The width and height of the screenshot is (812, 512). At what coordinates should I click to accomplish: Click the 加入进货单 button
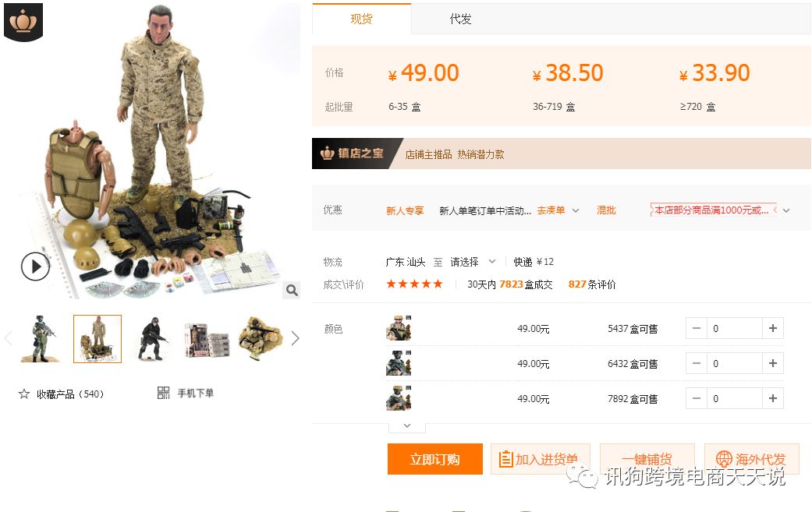tap(540, 459)
